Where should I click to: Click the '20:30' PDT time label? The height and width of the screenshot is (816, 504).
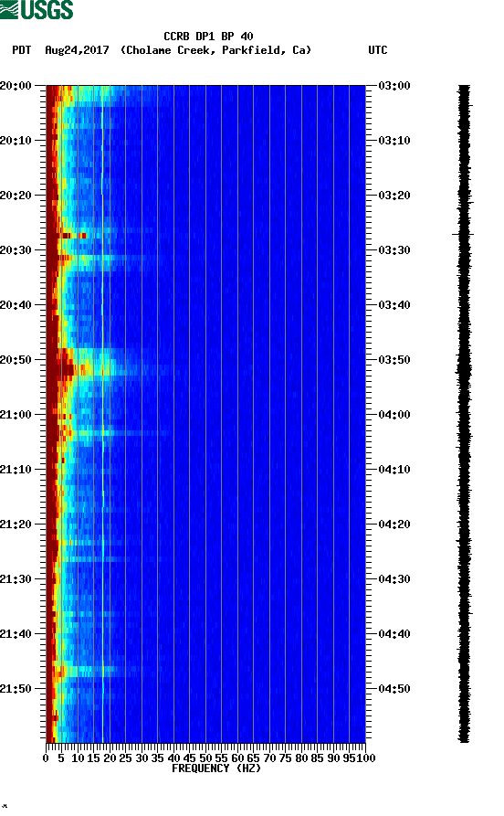(16, 249)
